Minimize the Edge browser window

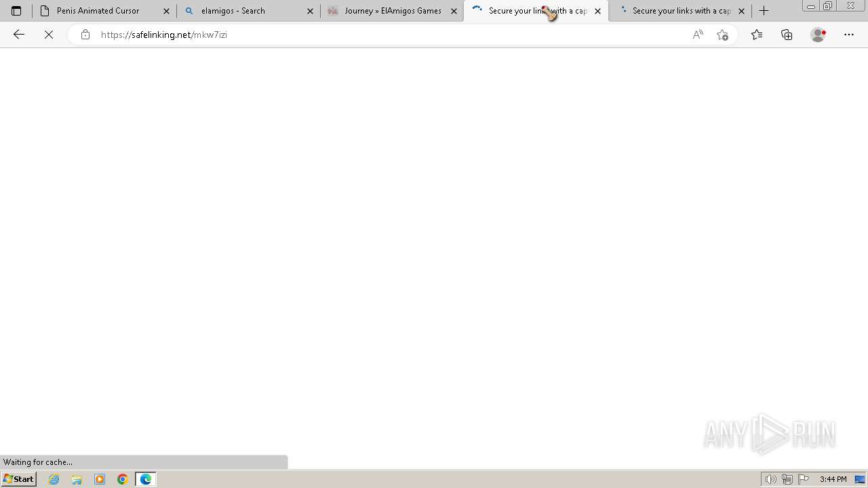tap(810, 6)
